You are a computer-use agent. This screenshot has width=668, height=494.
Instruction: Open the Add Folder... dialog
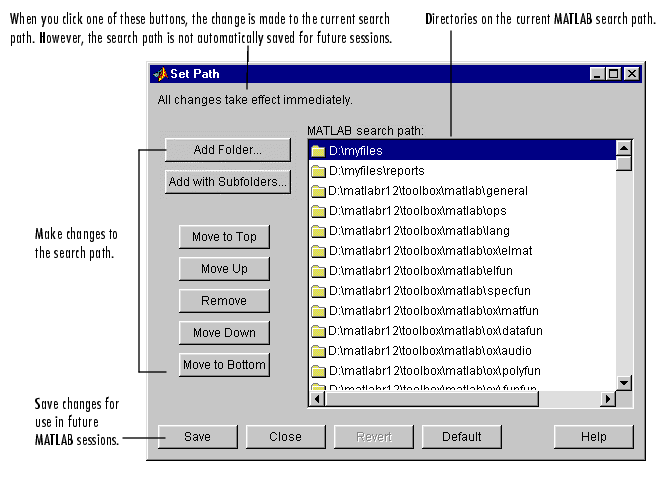228,150
